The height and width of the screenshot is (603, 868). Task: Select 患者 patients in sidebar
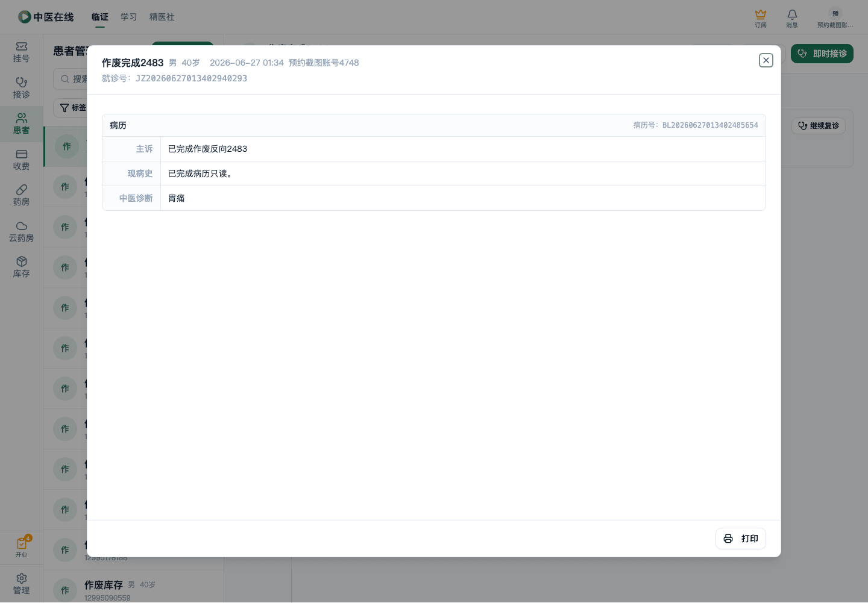click(22, 124)
